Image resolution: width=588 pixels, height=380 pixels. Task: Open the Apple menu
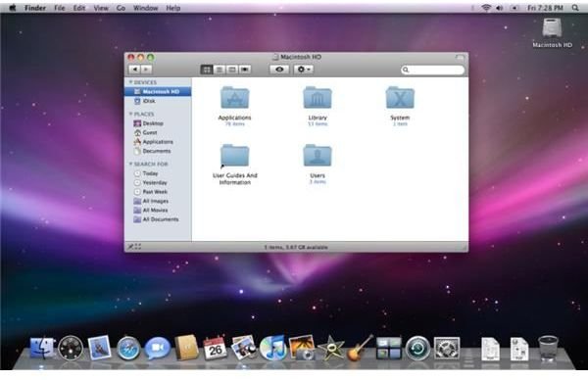point(13,8)
